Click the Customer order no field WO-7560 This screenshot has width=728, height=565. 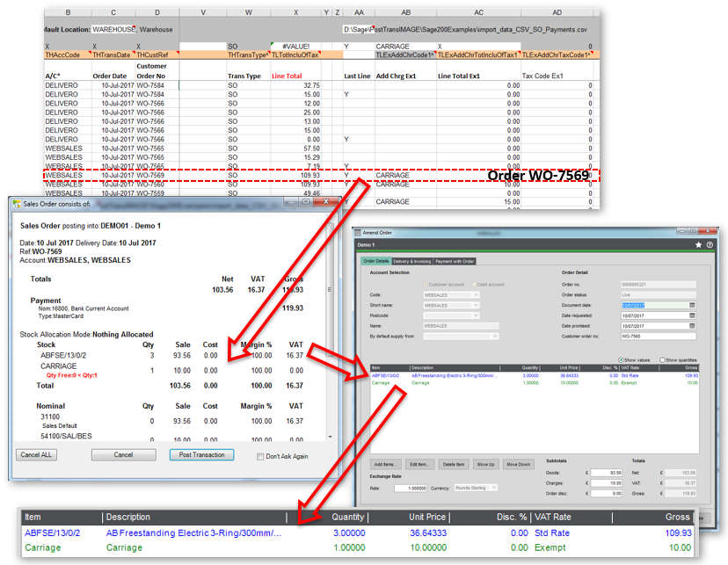(659, 336)
